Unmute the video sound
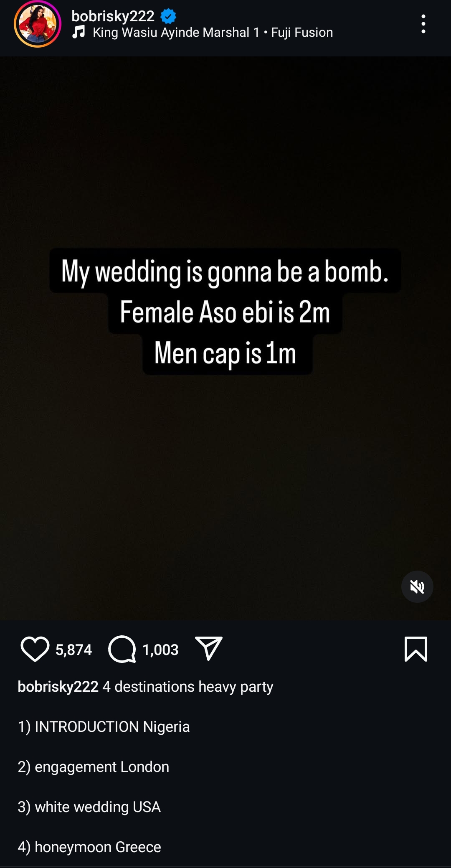Image resolution: width=451 pixels, height=868 pixels. (x=417, y=587)
